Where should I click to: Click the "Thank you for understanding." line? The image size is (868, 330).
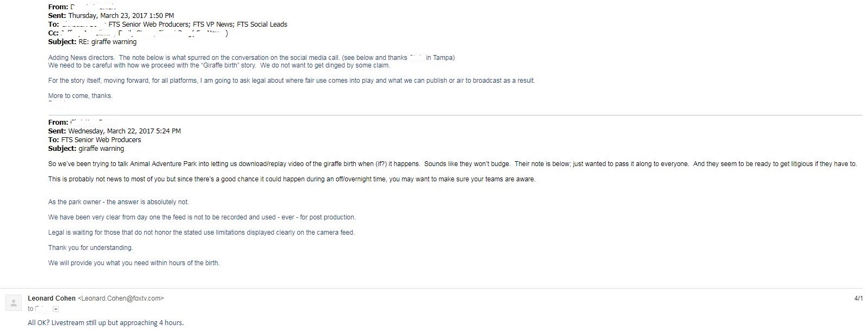90,248
